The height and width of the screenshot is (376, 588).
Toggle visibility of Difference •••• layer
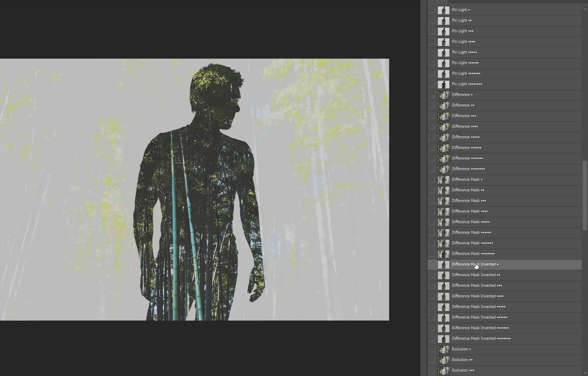pos(432,127)
